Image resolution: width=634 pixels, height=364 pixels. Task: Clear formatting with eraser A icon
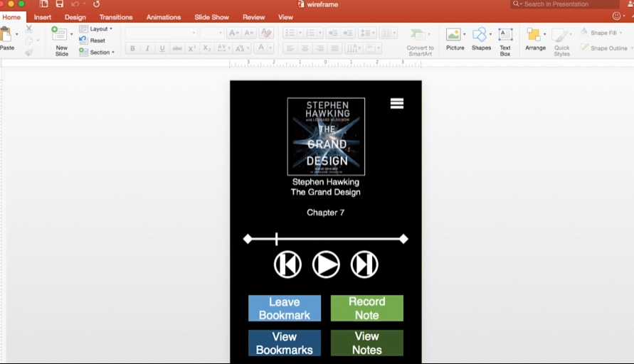pos(266,33)
